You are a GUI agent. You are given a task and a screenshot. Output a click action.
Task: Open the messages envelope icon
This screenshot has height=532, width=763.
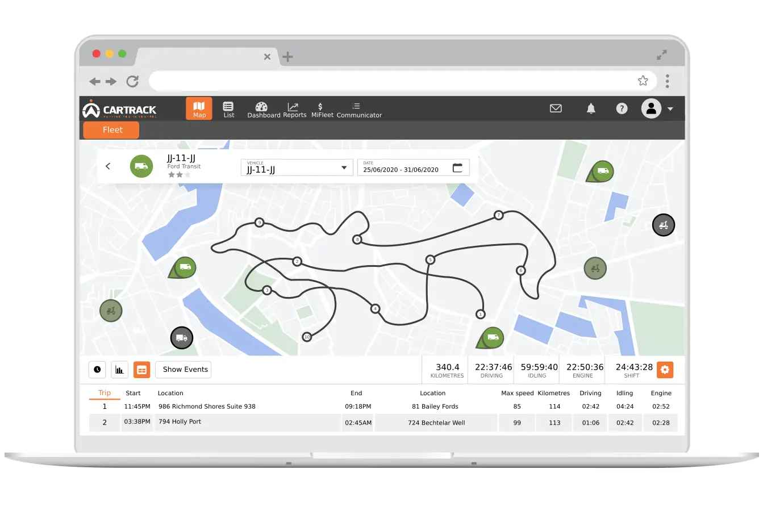[x=556, y=108]
